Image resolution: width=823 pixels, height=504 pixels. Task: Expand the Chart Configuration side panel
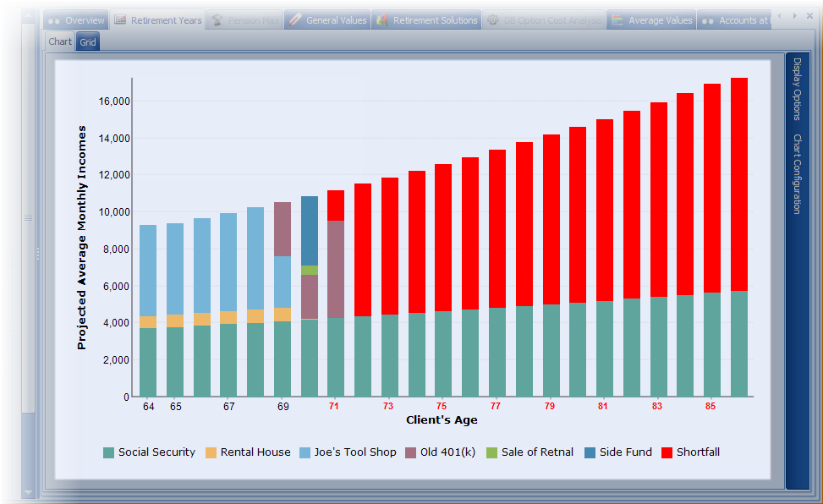coord(797,173)
